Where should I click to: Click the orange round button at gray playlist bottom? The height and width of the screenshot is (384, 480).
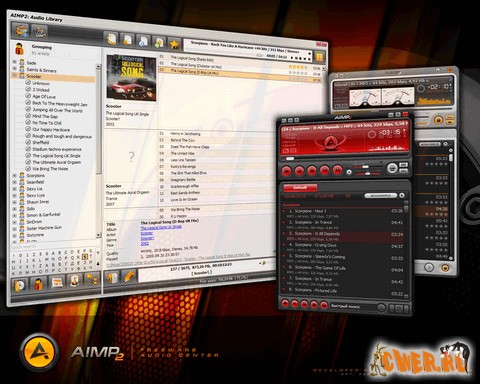pos(445,267)
